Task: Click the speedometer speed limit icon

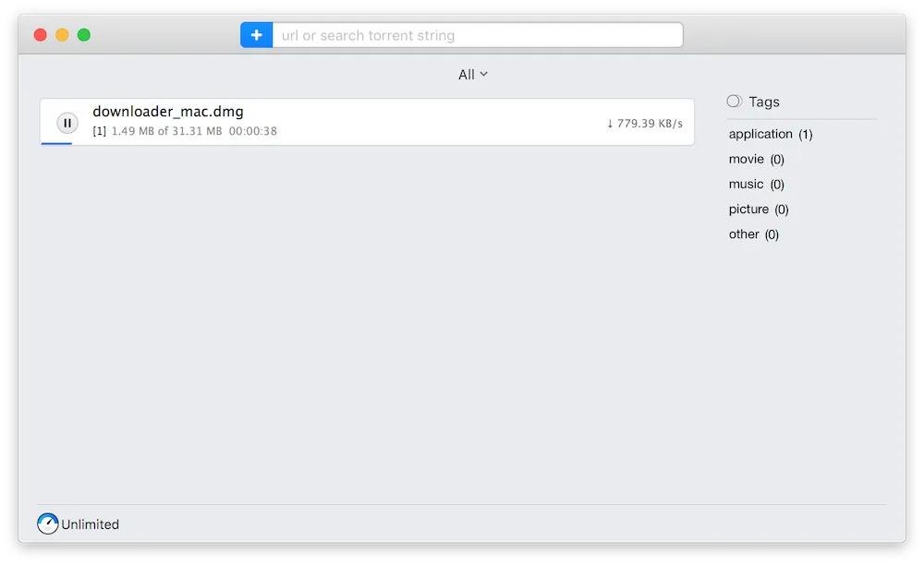Action: [47, 524]
